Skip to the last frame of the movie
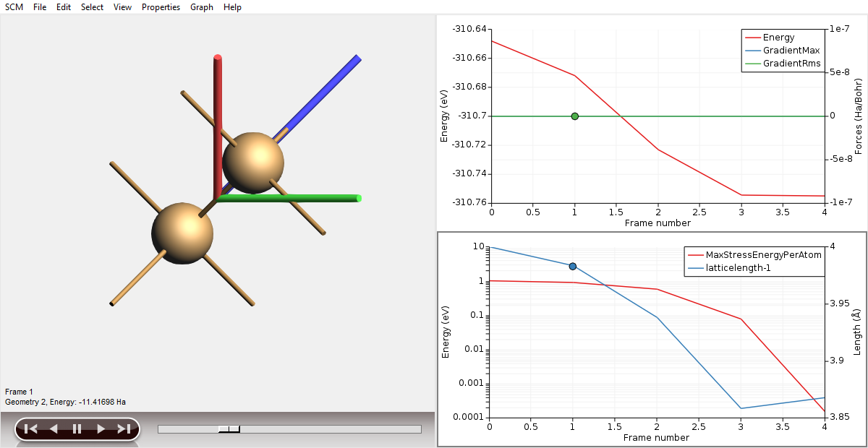This screenshot has width=868, height=448. pyautogui.click(x=123, y=428)
